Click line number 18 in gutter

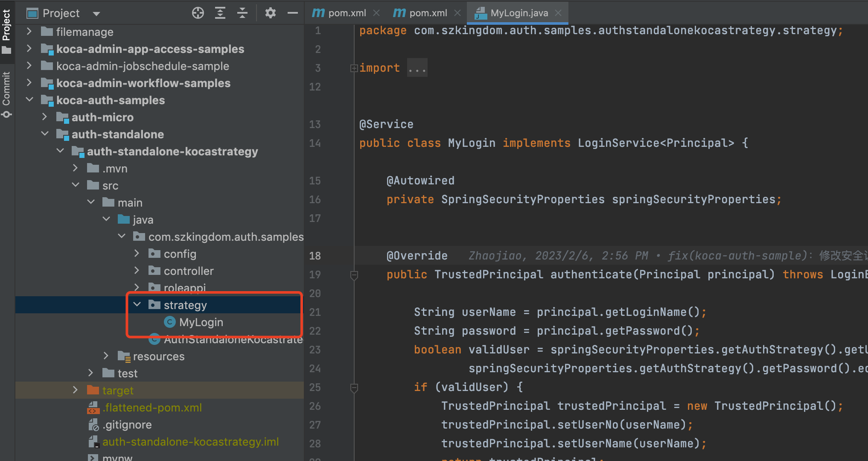(x=315, y=256)
